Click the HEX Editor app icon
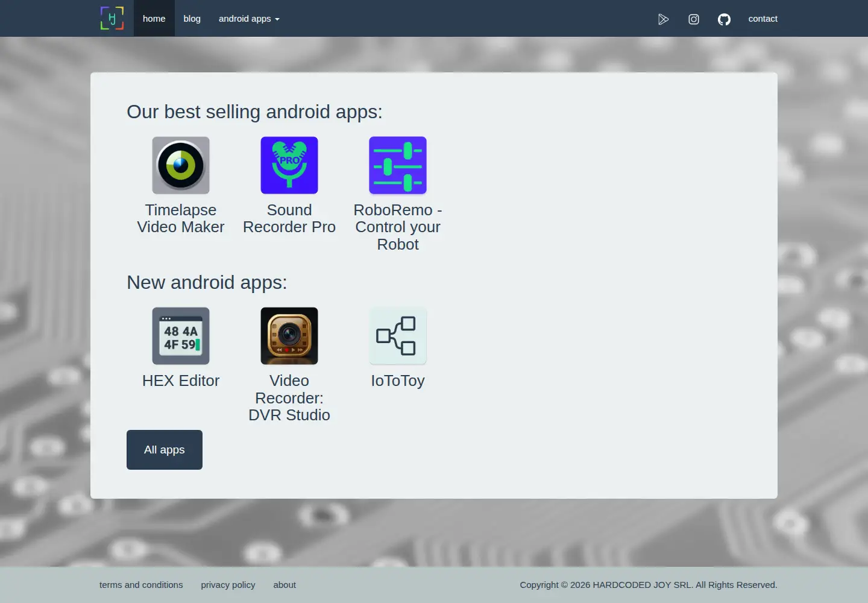Viewport: 868px width, 603px height. [181, 336]
